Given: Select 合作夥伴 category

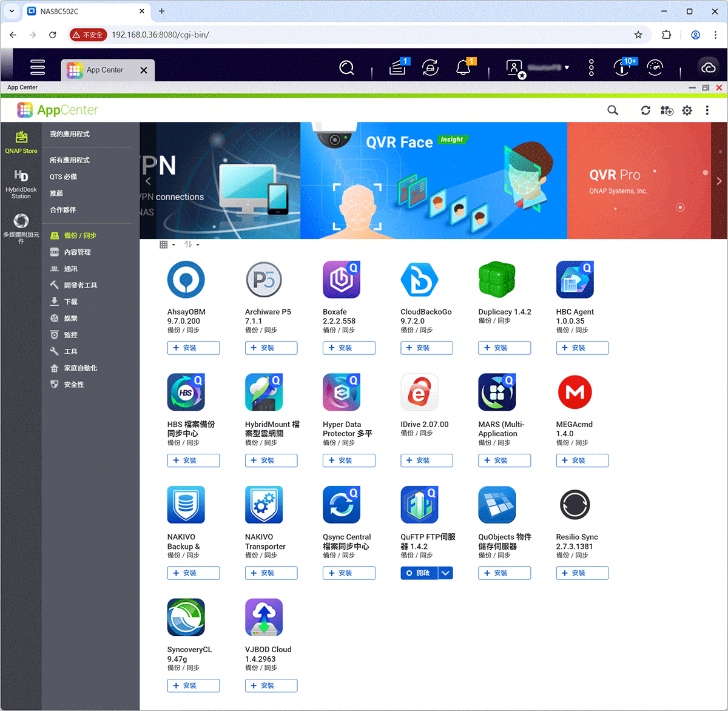Looking at the screenshot, I should point(63,210).
